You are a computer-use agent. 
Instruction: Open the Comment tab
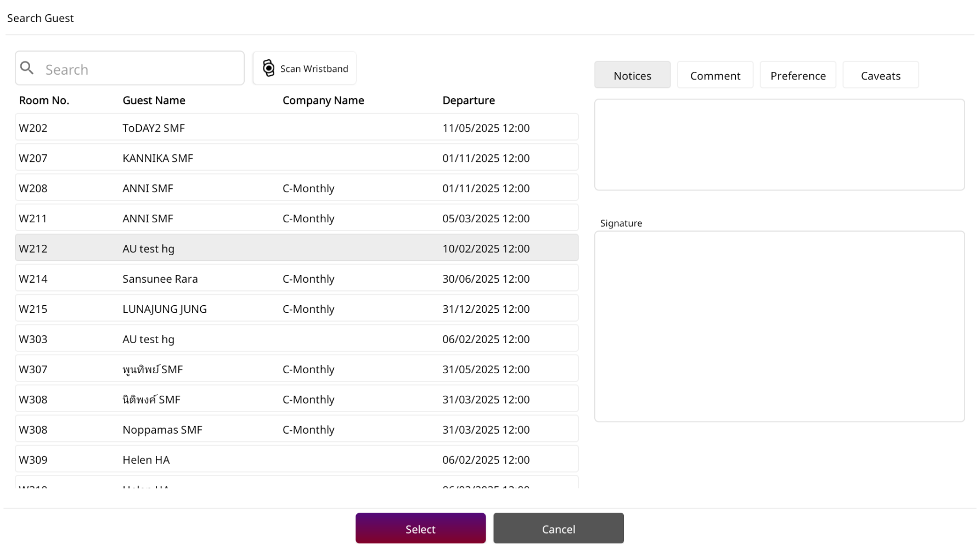[x=714, y=75]
